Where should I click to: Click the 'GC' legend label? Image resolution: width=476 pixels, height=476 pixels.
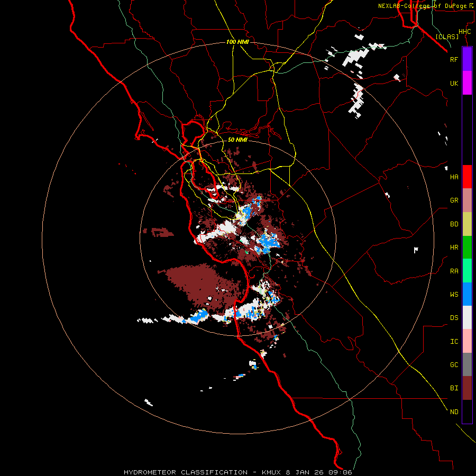(x=454, y=364)
